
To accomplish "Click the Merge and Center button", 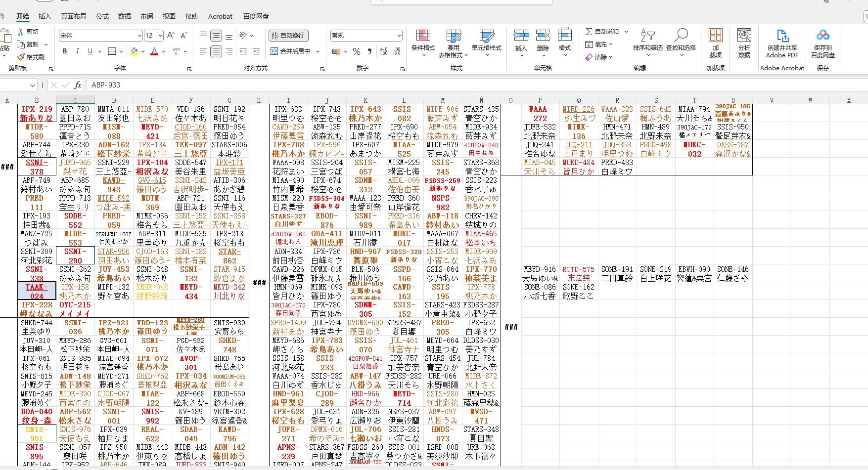I will tap(291, 51).
